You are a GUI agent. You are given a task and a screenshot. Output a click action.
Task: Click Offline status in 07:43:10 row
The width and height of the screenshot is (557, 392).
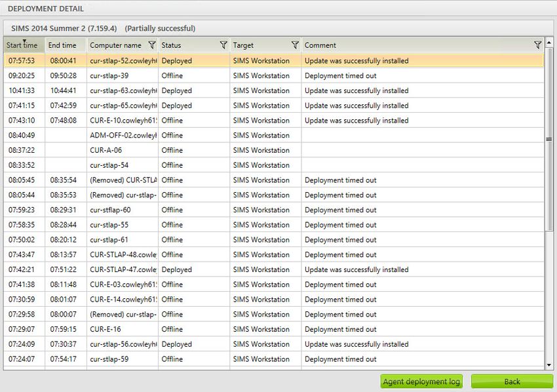coord(172,121)
